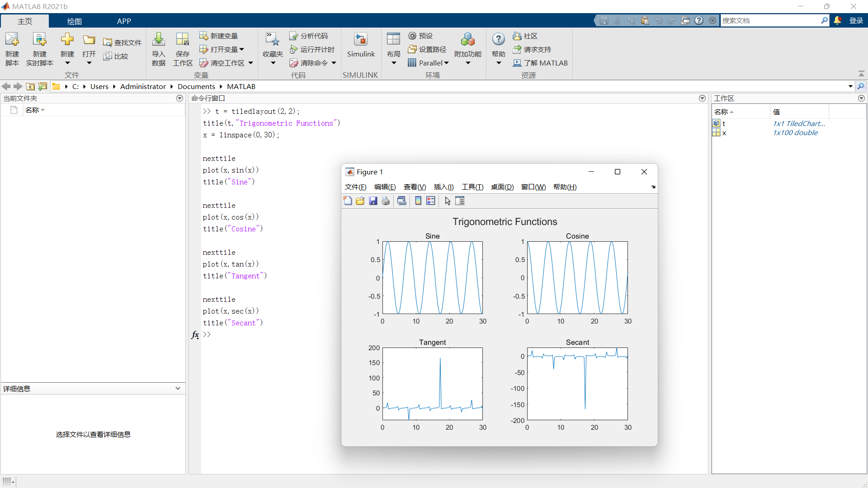Open Insert (插入) menu in Figure 1
The width and height of the screenshot is (868, 488).
coord(443,187)
